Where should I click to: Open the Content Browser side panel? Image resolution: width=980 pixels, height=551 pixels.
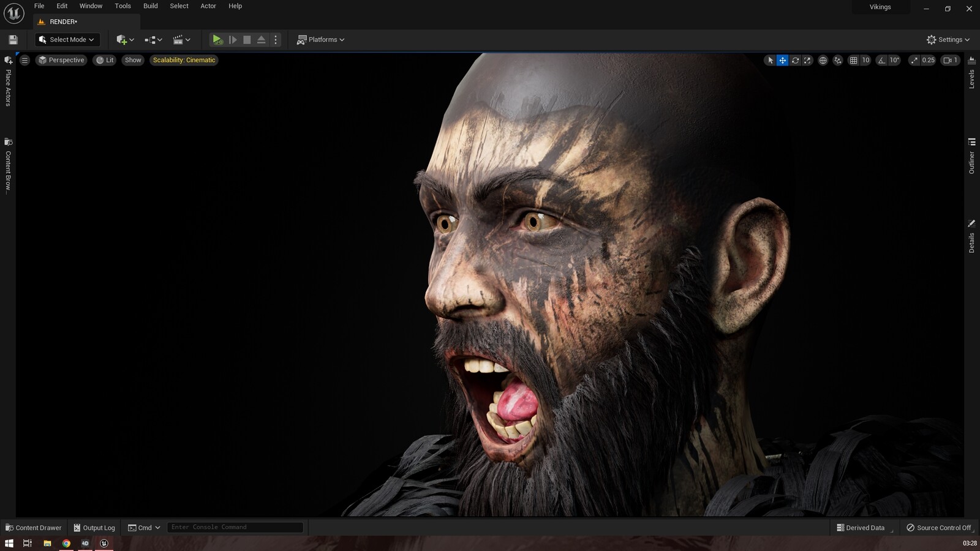tap(8, 166)
